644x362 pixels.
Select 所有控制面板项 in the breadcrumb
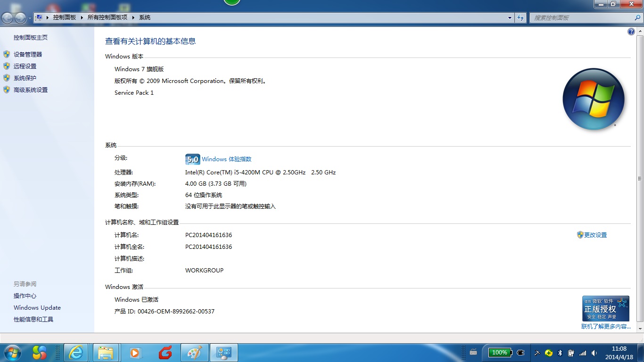(x=107, y=17)
